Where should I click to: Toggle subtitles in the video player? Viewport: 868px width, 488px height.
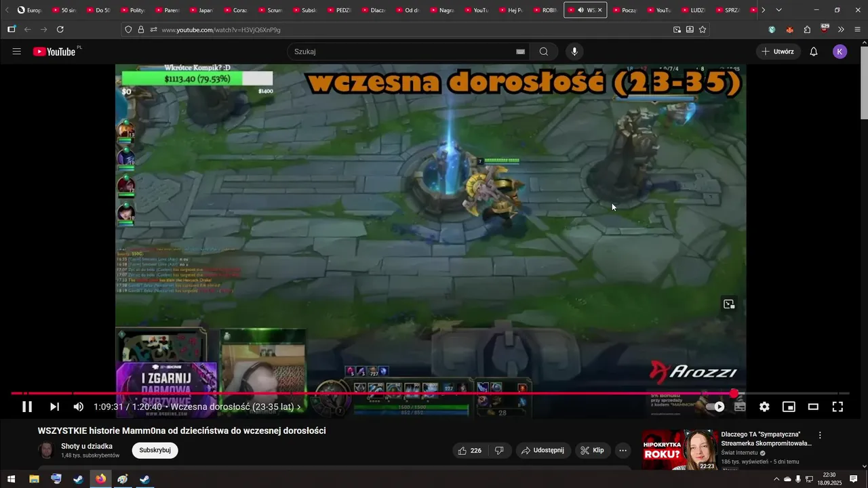coord(740,407)
